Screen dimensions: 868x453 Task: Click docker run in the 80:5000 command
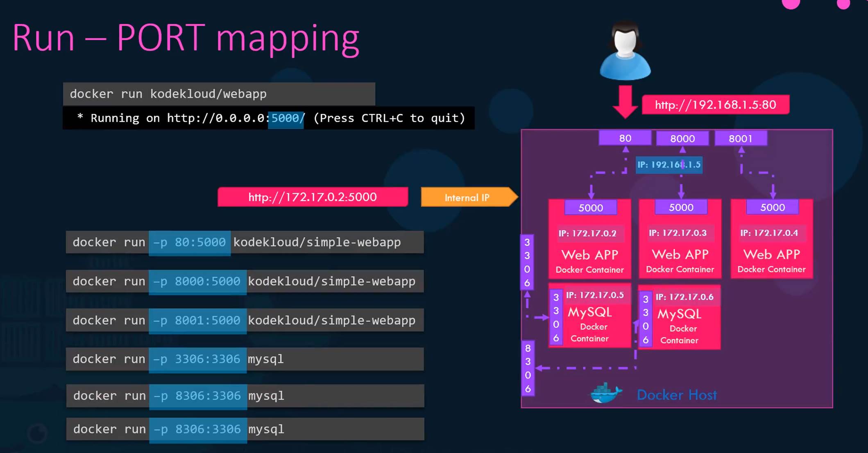point(109,242)
